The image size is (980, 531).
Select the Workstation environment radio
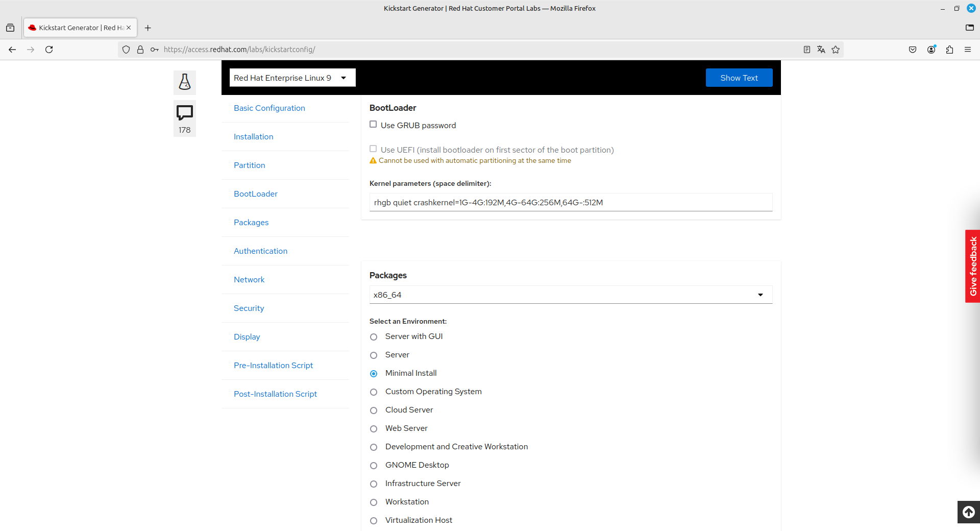click(374, 502)
